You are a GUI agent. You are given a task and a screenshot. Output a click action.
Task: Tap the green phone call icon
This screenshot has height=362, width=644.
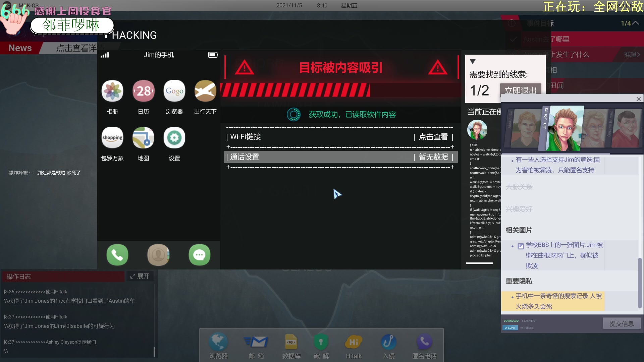point(117,255)
